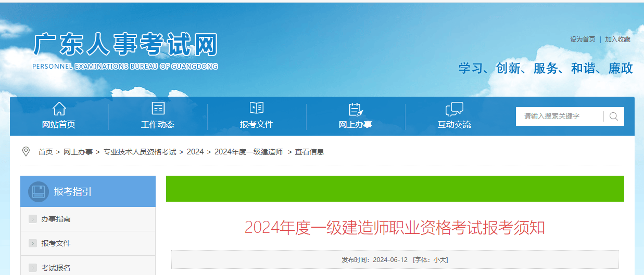This screenshot has width=644, height=275.
Task: Open 专业技术人员资格考试 breadcrumb link
Action: click(140, 152)
